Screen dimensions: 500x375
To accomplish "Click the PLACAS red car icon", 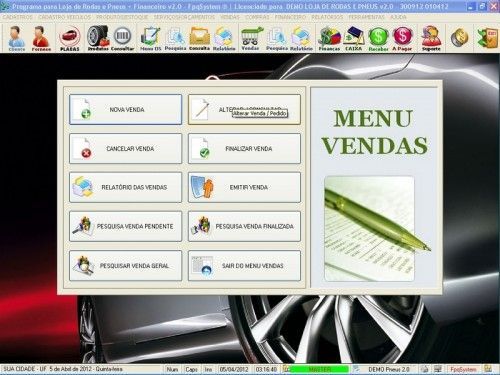I will 70,38.
